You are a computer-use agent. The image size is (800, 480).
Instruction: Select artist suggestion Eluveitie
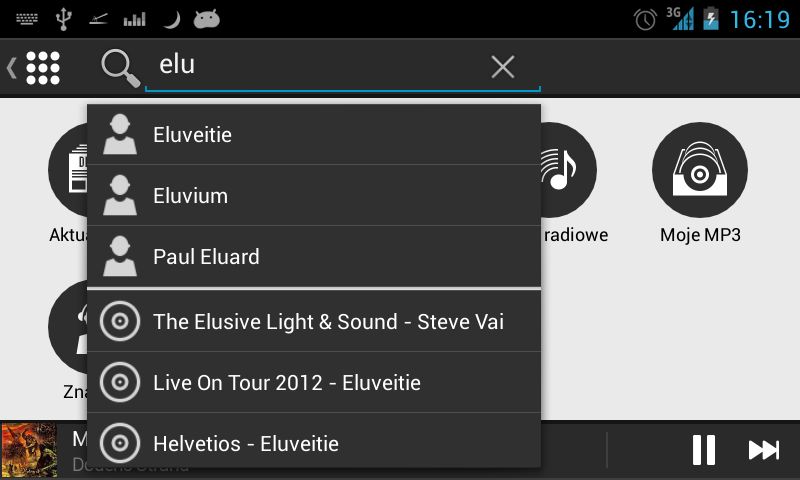314,135
